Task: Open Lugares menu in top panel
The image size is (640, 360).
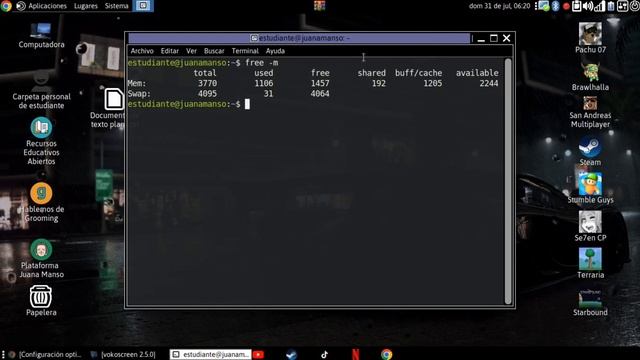Action: click(86, 6)
